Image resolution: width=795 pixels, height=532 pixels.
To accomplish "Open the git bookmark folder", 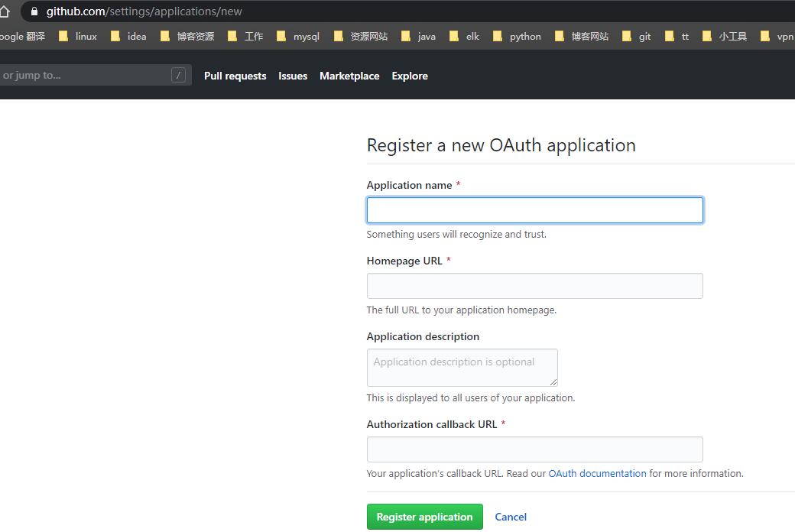I will 637,36.
